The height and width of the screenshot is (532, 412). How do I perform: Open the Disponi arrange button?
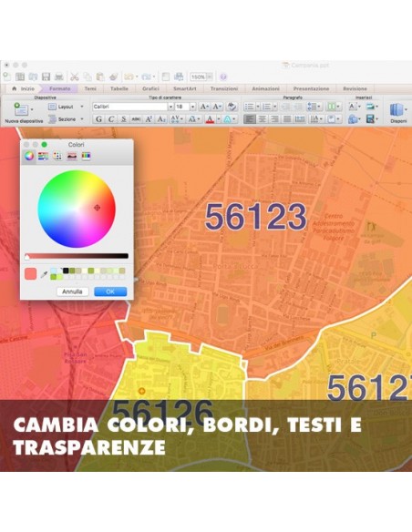click(397, 113)
